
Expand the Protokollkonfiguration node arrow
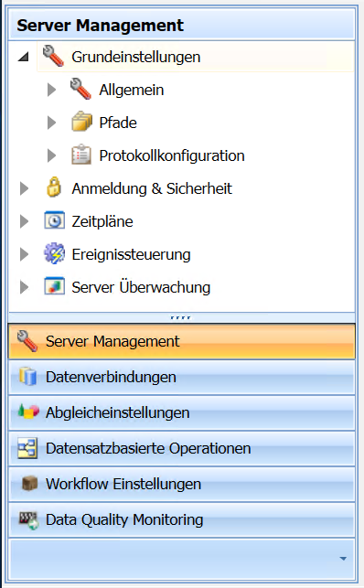tap(51, 155)
